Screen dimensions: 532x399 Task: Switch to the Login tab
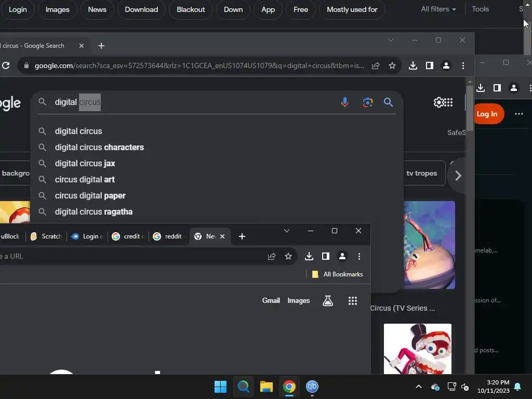pos(87,236)
